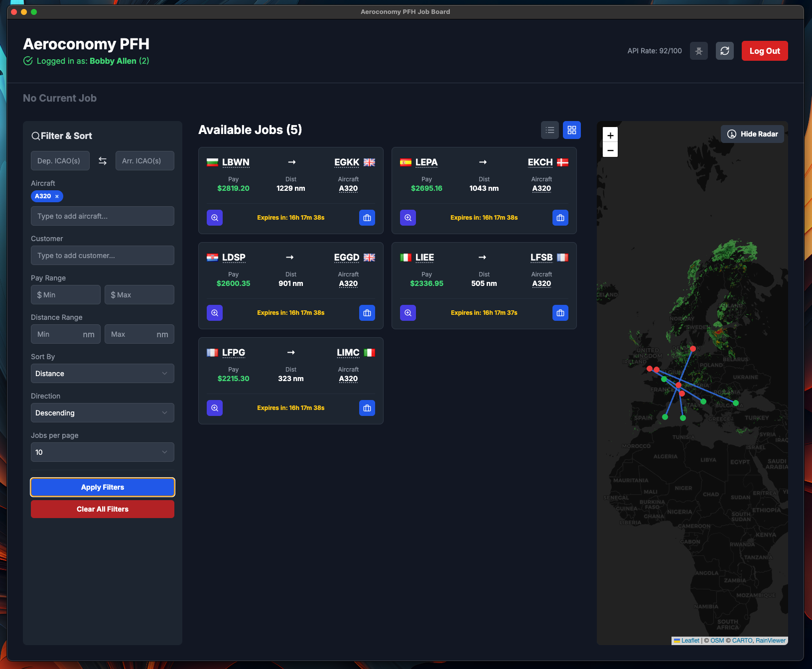Screen dimensions: 812x669
Task: Open the Jobs per page dropdown
Action: point(102,452)
